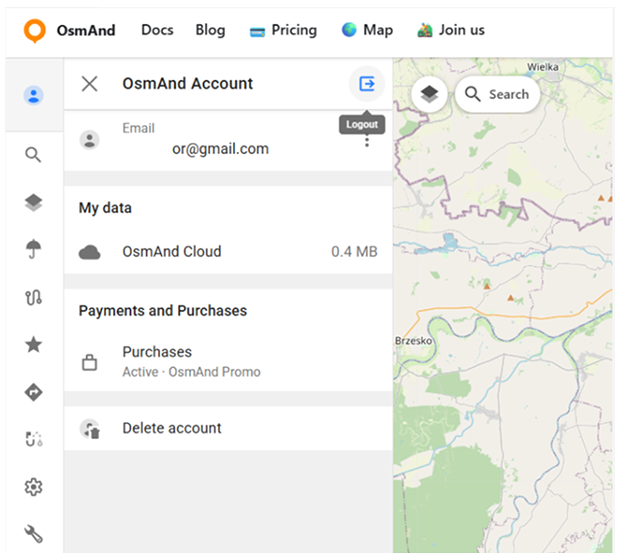Screen dimensions: 620x560
Task: Click the Search button on the map
Action: point(498,94)
